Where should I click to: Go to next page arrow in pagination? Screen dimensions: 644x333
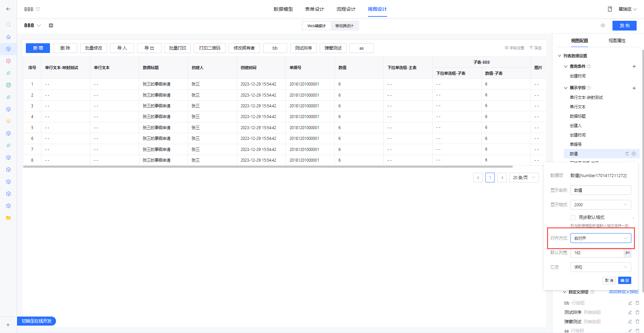coord(502,178)
